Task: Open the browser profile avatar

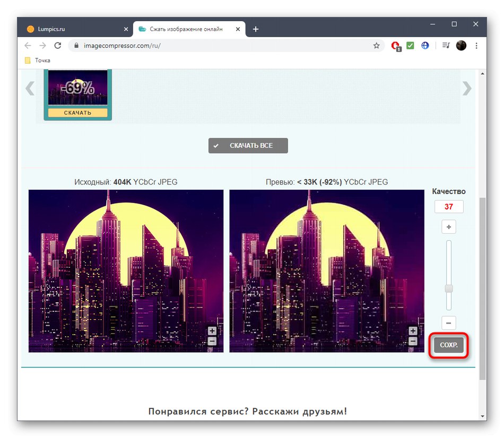Action: coord(461,46)
